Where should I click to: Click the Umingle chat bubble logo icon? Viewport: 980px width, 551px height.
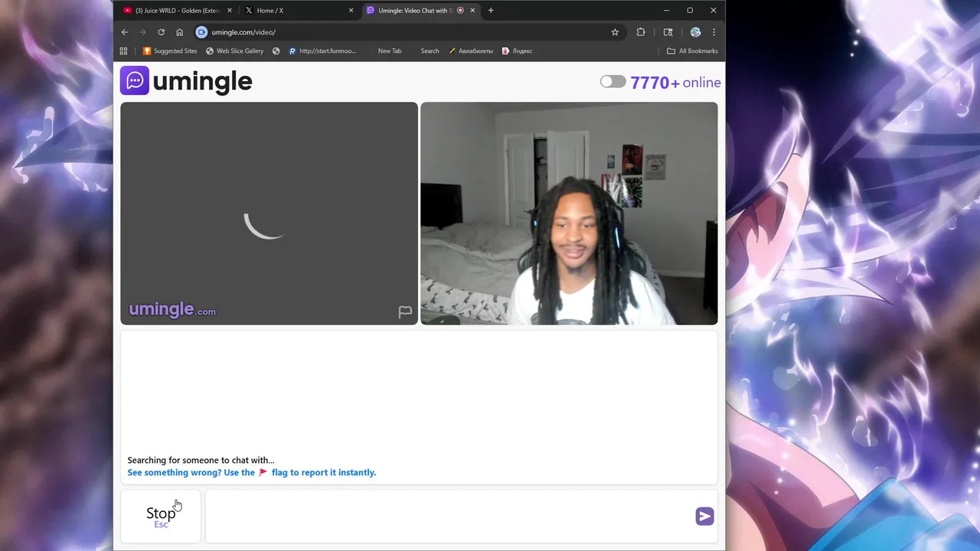pyautogui.click(x=135, y=80)
